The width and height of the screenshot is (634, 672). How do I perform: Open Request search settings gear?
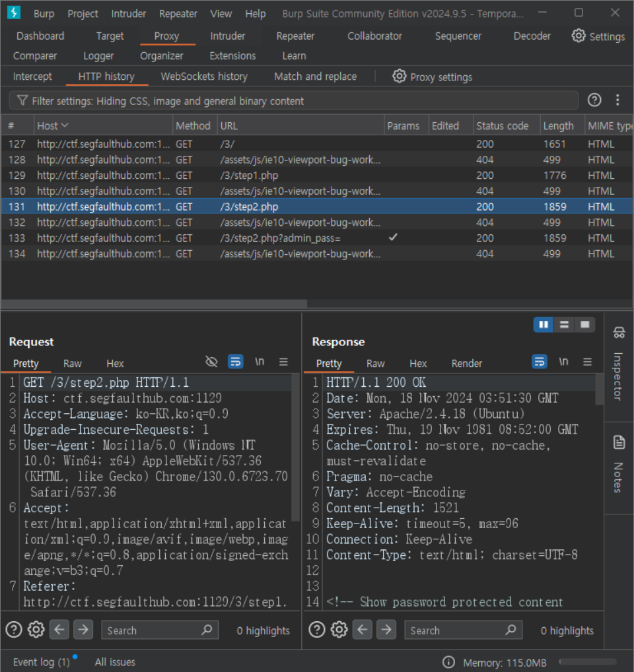pyautogui.click(x=36, y=630)
